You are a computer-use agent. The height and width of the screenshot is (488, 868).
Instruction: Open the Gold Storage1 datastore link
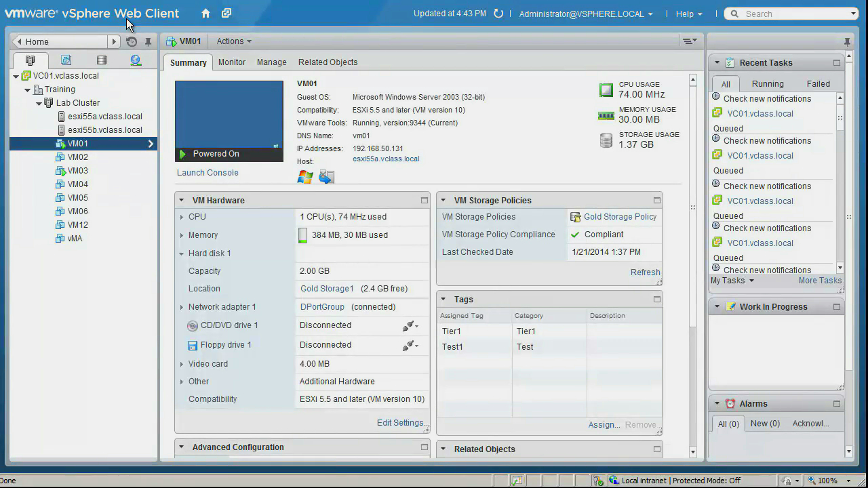click(327, 289)
